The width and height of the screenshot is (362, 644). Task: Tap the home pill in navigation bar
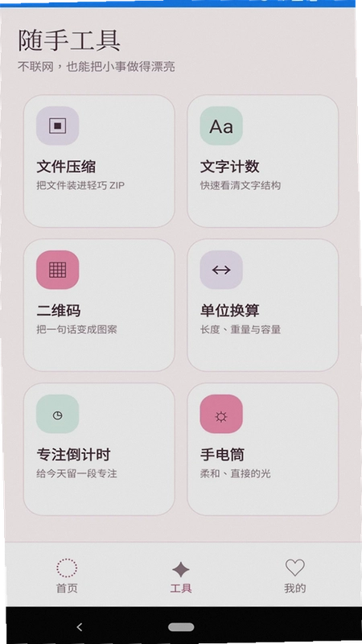tap(181, 627)
